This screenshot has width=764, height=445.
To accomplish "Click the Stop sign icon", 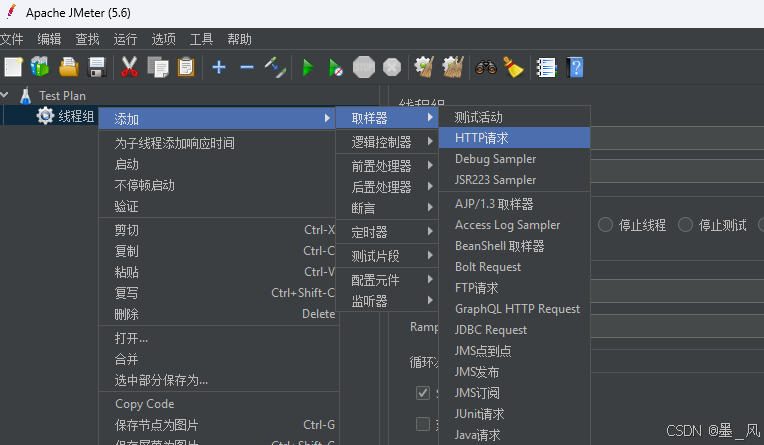I will pos(364,67).
